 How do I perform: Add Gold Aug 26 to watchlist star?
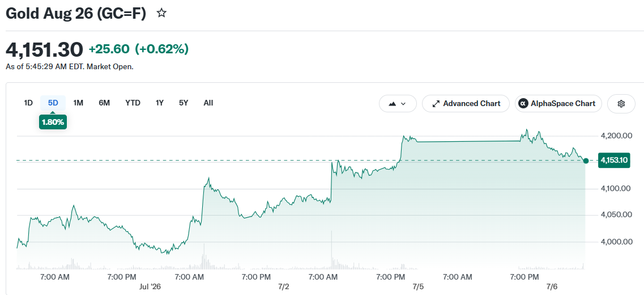coord(162,13)
